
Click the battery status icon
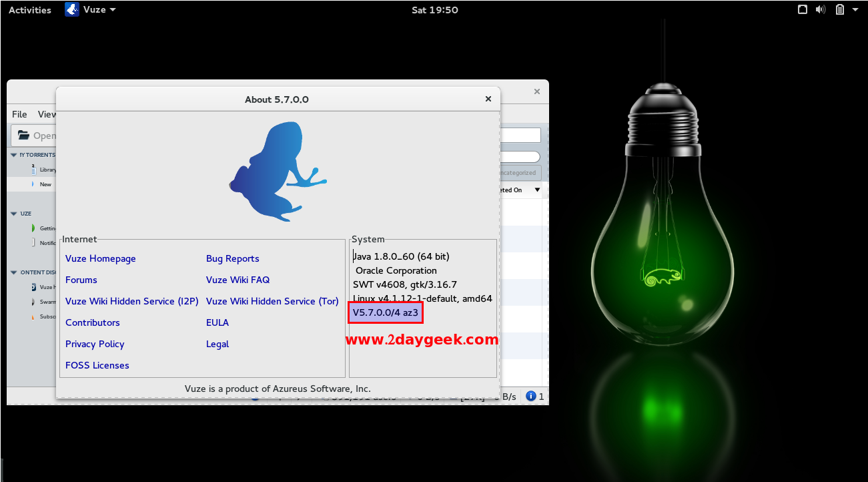click(x=840, y=10)
